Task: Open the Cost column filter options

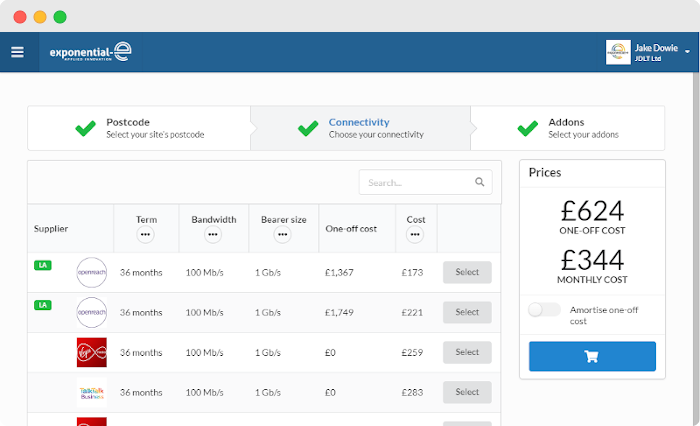Action: point(415,234)
